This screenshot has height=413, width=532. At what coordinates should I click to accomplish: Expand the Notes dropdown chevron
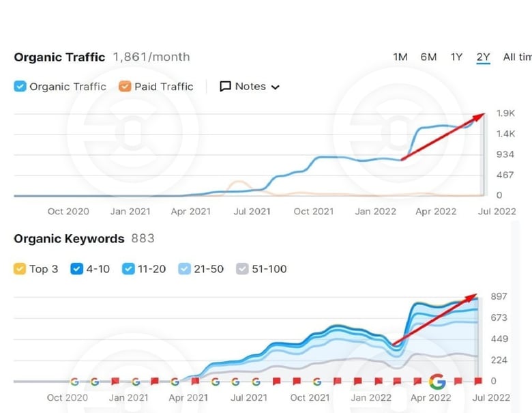[x=276, y=87]
